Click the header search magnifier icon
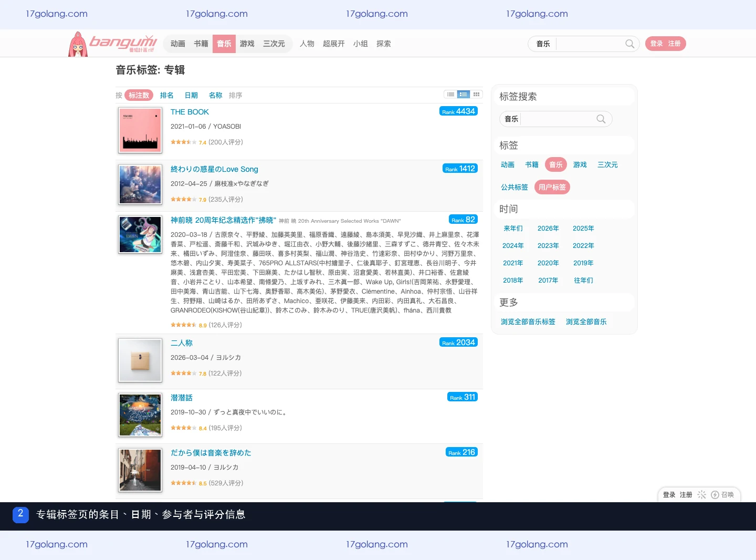756x560 pixels. (x=629, y=44)
